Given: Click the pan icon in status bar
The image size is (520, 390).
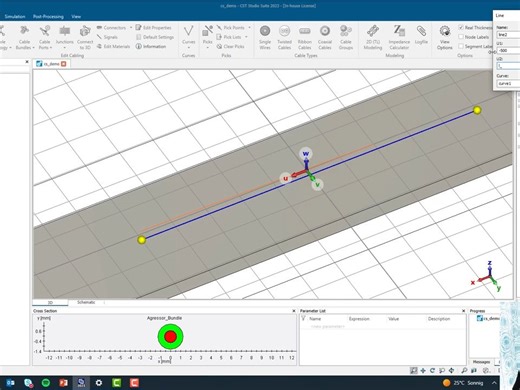Looking at the screenshot, I should coord(423,370).
